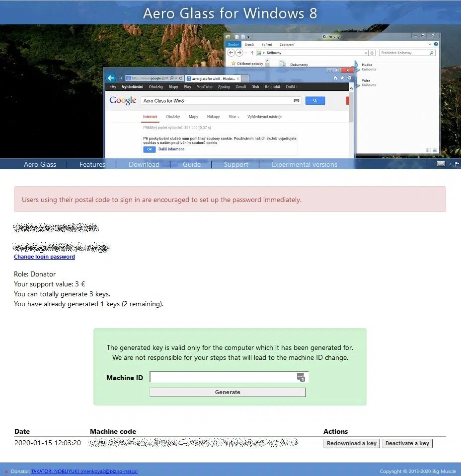Viewport: 461px width, 476px height.
Task: Click Deactivate a key button
Action: click(407, 444)
